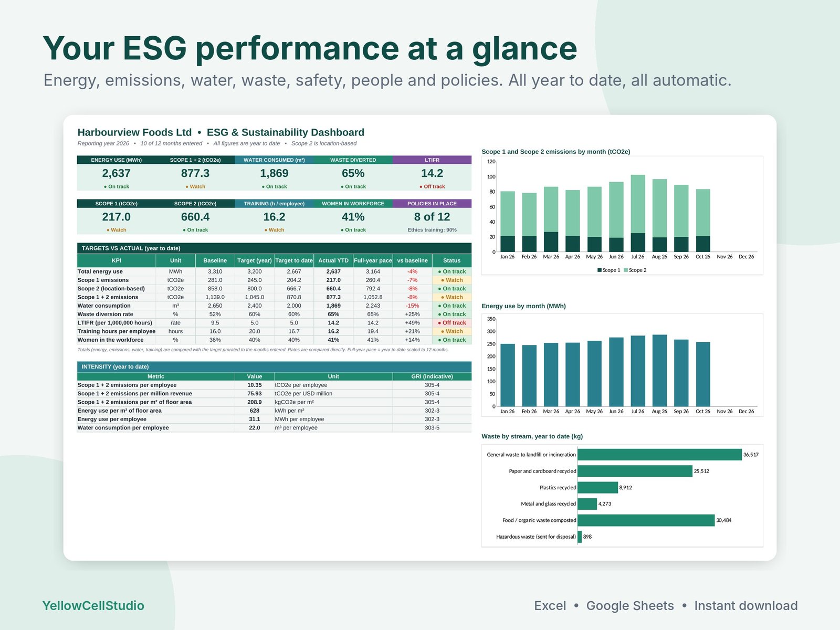Click the Scope 2 legend color swatch
The height and width of the screenshot is (630, 840).
(626, 270)
